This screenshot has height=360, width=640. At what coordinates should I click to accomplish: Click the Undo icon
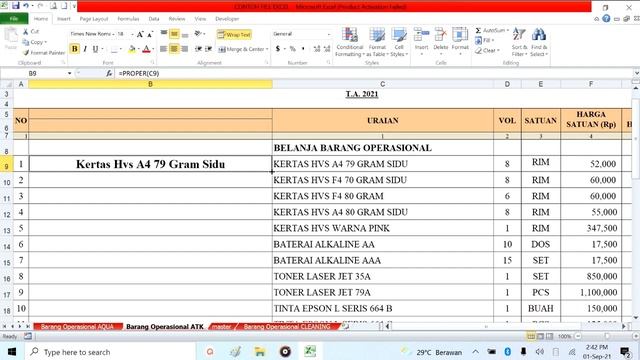point(26,6)
